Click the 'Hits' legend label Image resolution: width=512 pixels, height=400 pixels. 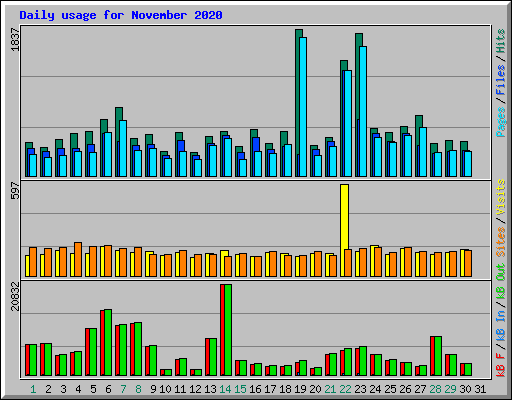pyautogui.click(x=500, y=41)
